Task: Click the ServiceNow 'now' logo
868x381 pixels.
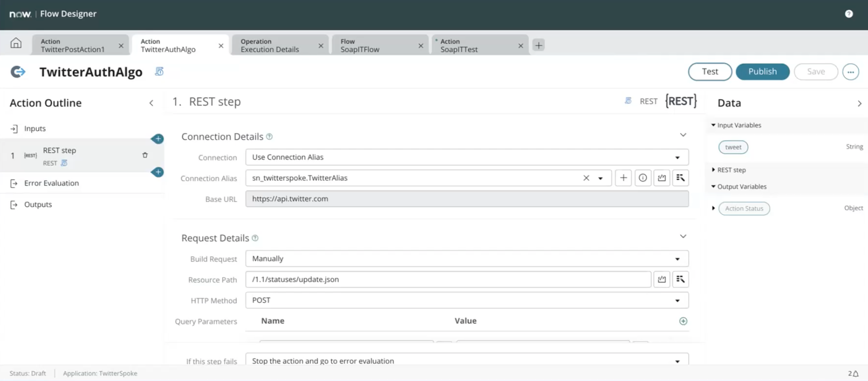Action: 20,14
